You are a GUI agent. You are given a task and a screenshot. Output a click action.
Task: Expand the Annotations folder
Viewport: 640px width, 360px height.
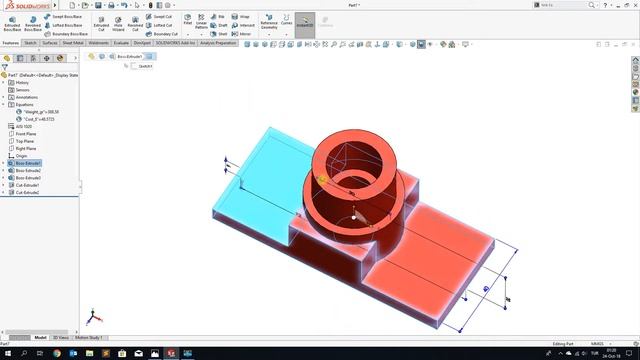(4, 97)
